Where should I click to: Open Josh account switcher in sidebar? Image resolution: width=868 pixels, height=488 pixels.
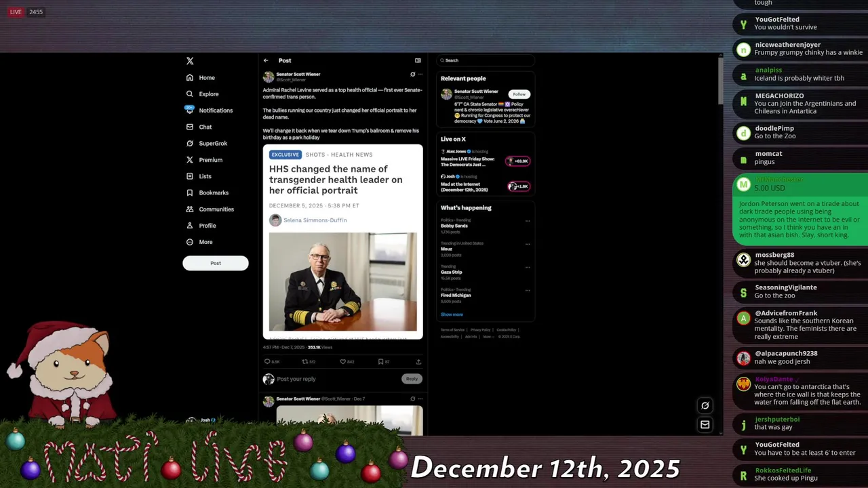tap(203, 421)
